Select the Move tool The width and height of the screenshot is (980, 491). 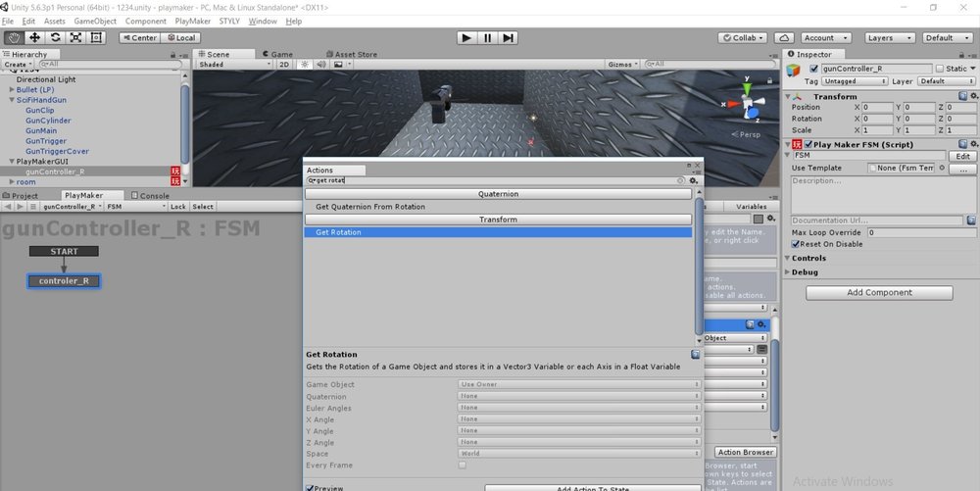pyautogui.click(x=34, y=37)
